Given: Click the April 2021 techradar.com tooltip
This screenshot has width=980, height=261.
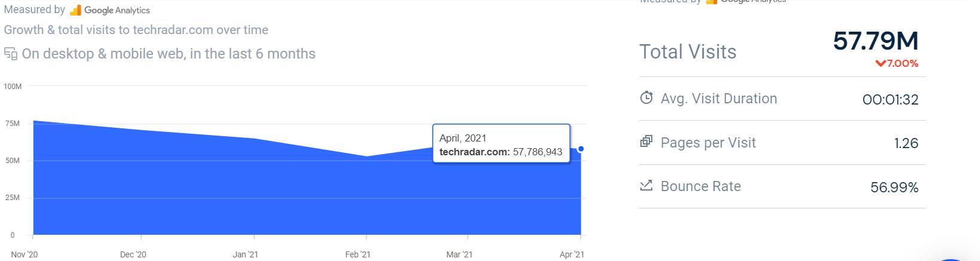Looking at the screenshot, I should click(x=501, y=145).
